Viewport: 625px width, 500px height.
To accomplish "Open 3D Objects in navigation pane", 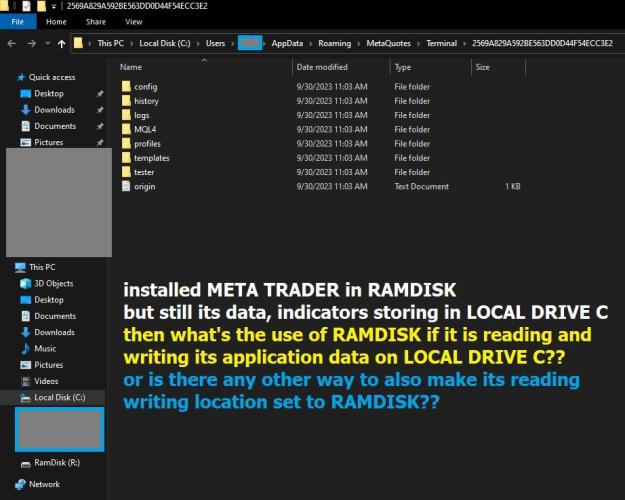I will 54,283.
